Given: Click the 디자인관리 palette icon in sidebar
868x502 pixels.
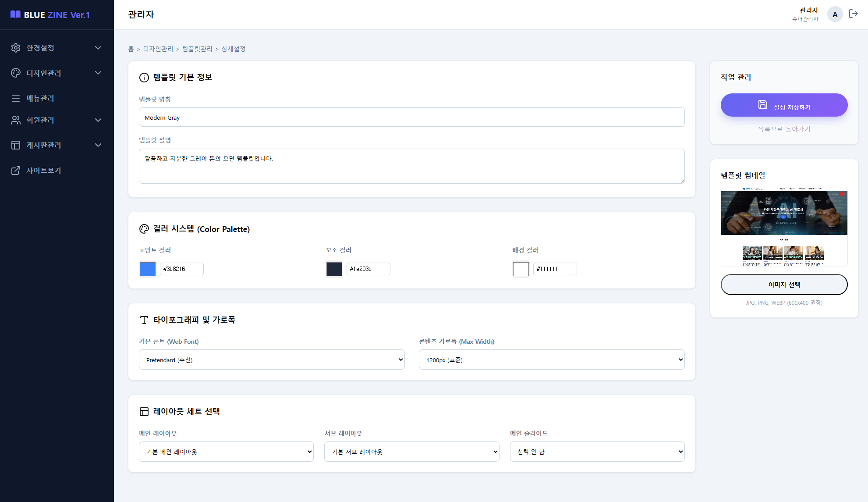Looking at the screenshot, I should click(16, 73).
